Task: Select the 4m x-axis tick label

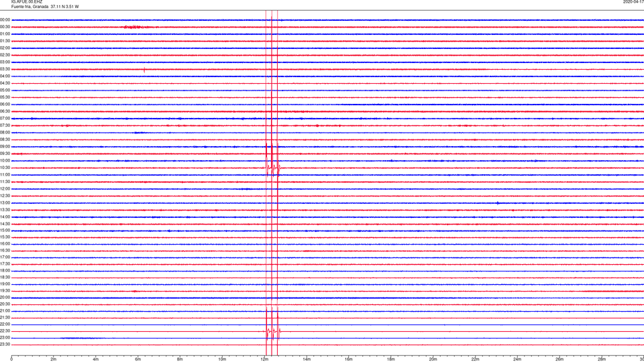Action: click(x=96, y=359)
